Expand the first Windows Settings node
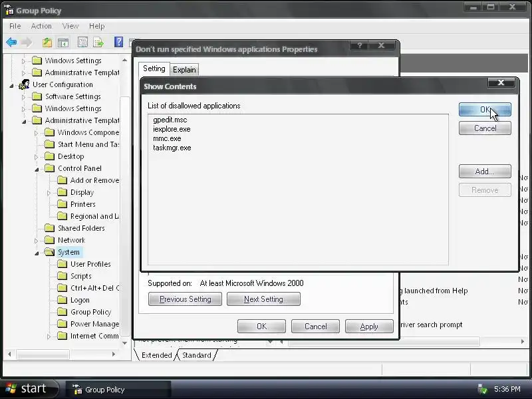 23,61
